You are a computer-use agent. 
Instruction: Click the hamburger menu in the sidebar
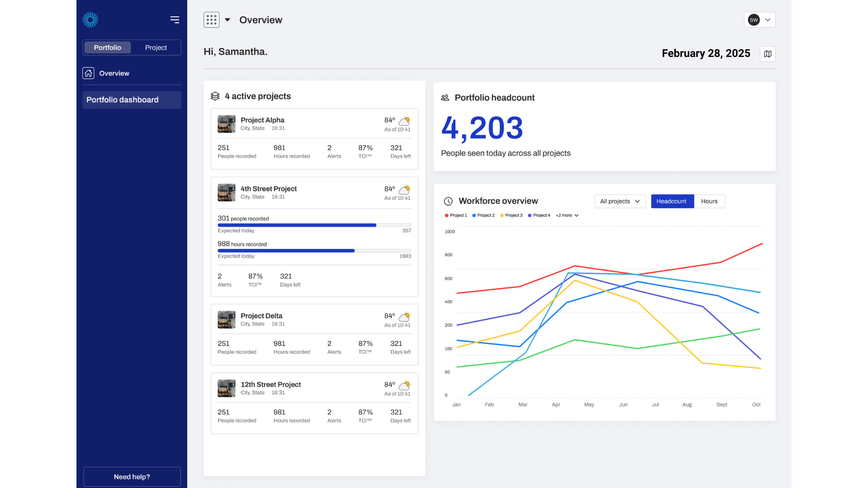pos(175,20)
